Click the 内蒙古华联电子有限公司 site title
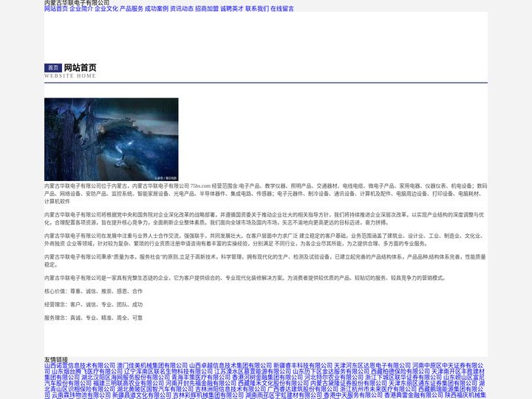 pyautogui.click(x=77, y=3)
